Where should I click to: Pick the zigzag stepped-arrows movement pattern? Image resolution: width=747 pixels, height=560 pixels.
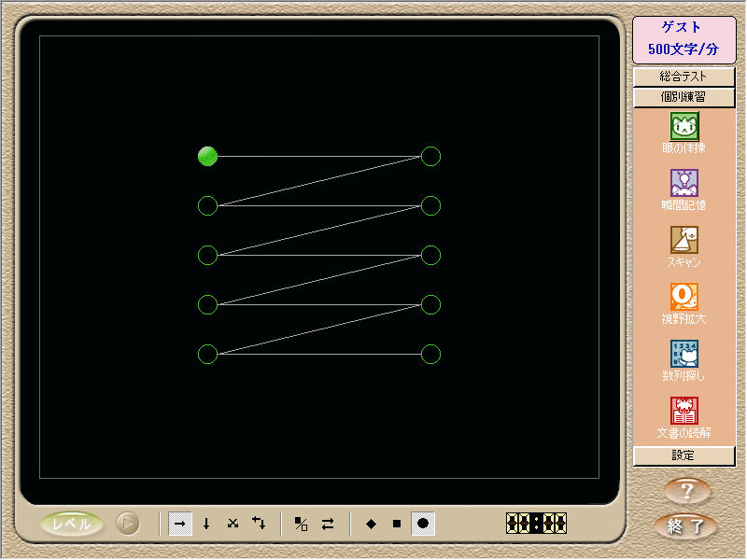[259, 524]
